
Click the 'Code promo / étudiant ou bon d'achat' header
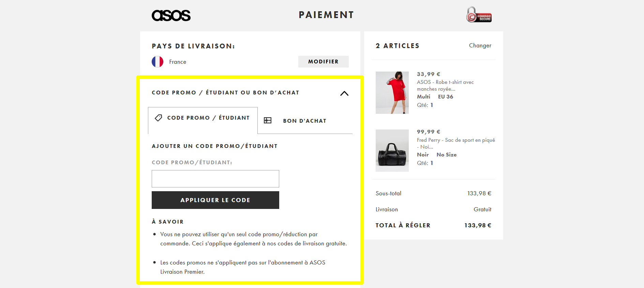point(225,93)
